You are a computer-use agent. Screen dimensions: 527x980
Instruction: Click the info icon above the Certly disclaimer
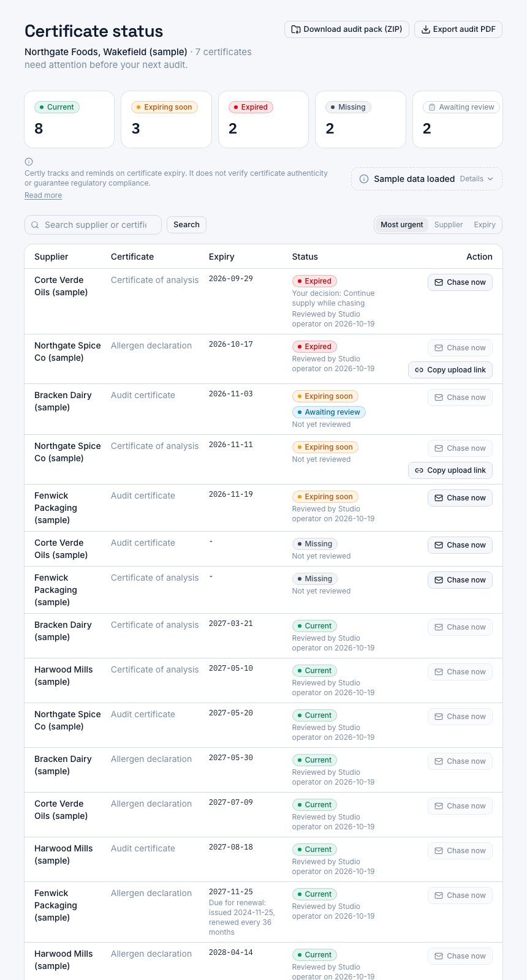pyautogui.click(x=29, y=162)
